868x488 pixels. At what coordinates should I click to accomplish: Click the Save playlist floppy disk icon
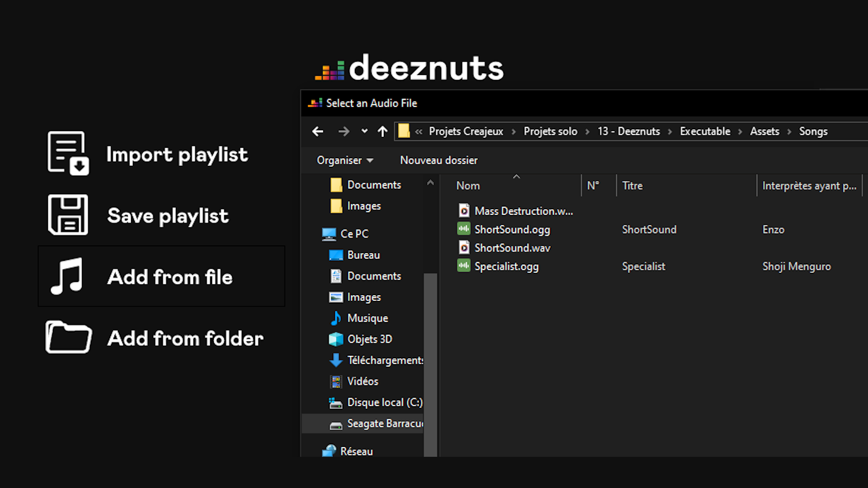coord(68,215)
